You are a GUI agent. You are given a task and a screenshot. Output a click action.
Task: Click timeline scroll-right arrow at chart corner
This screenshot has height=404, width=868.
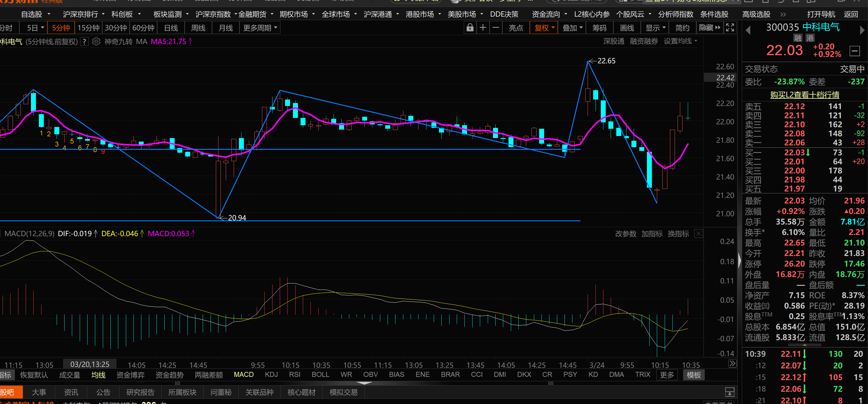(x=732, y=363)
